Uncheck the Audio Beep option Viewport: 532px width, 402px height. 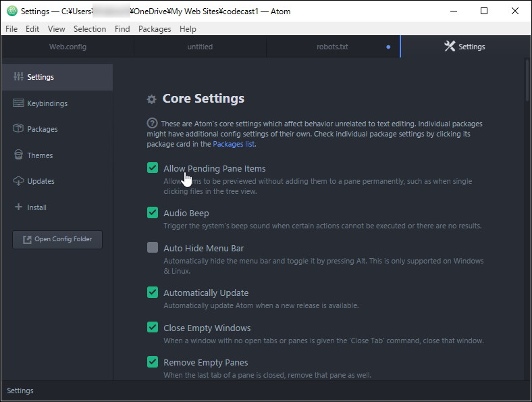pyautogui.click(x=153, y=213)
